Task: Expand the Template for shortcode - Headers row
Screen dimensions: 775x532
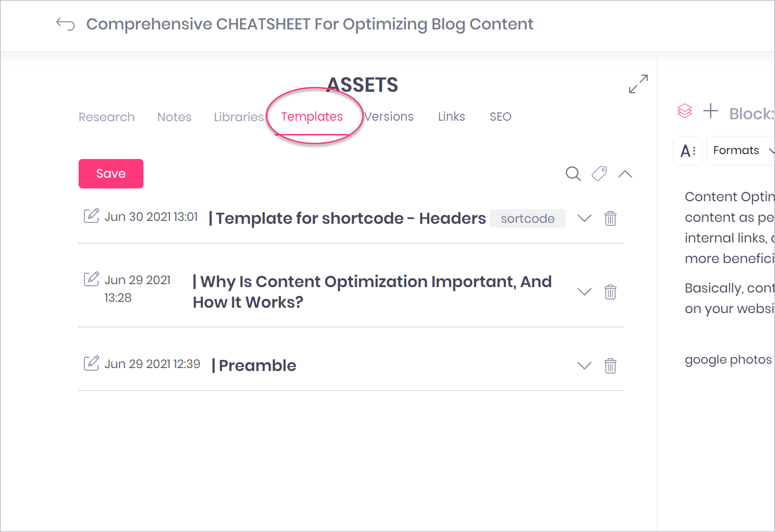Action: pyautogui.click(x=584, y=218)
